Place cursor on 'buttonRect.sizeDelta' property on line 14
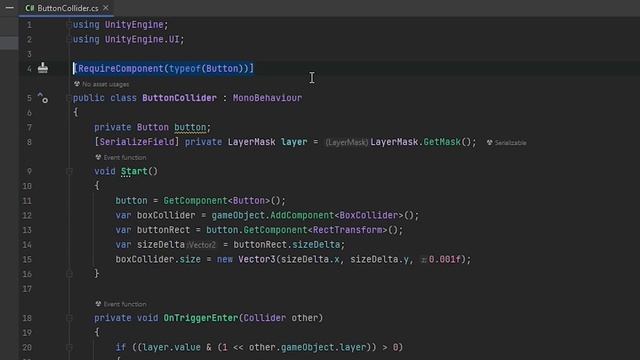Screen dimensions: 640x360 coord(287,245)
